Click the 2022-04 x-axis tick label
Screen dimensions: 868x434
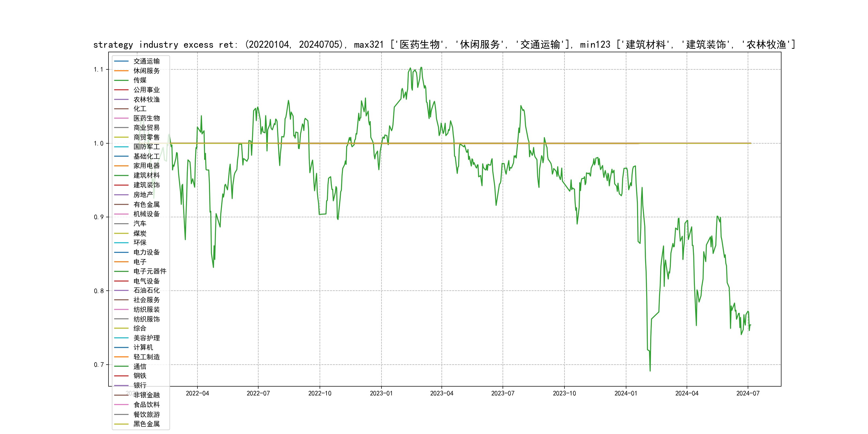197,393
